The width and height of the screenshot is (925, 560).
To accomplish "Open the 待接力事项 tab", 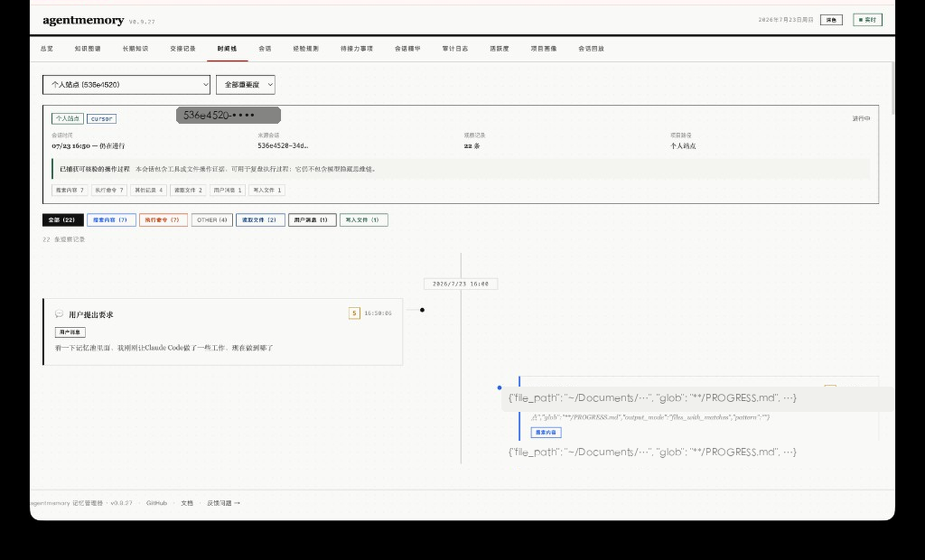I will pyautogui.click(x=357, y=49).
